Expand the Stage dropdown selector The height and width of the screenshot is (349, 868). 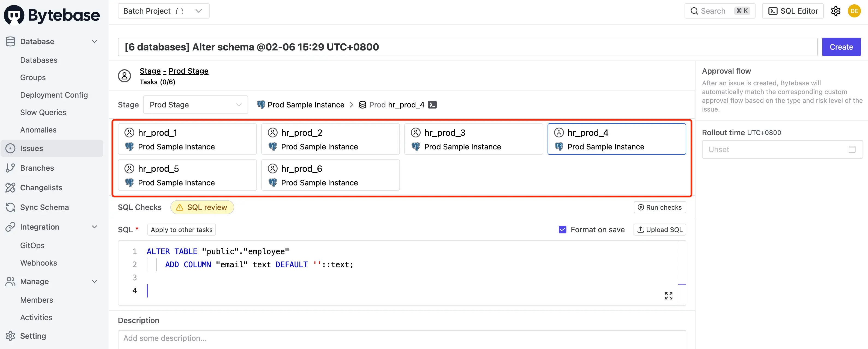click(195, 104)
